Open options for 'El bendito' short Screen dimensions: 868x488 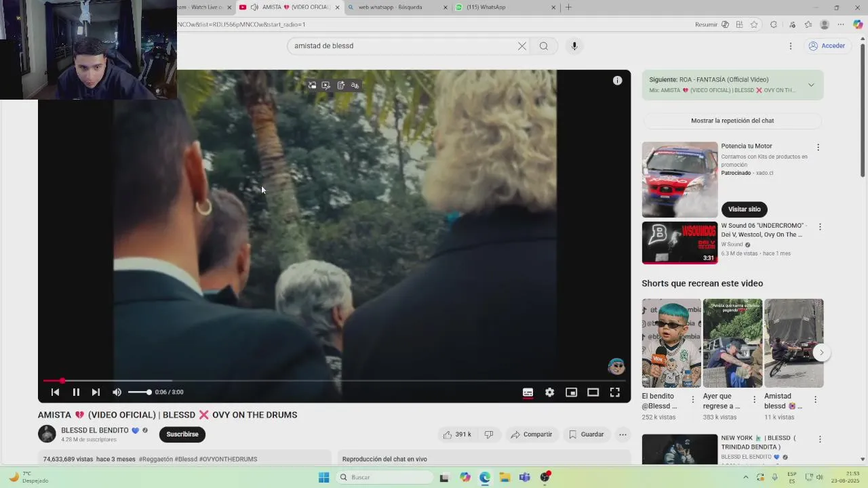click(692, 400)
